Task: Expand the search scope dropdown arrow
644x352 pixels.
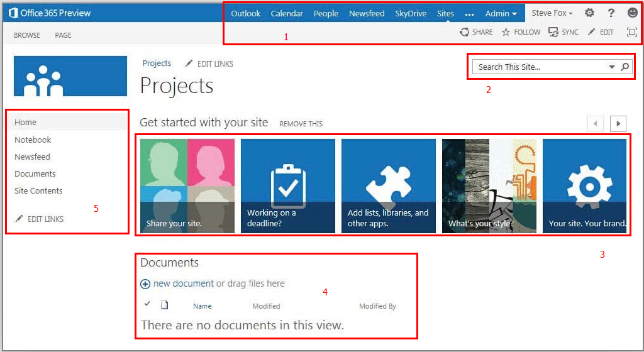Action: (612, 67)
